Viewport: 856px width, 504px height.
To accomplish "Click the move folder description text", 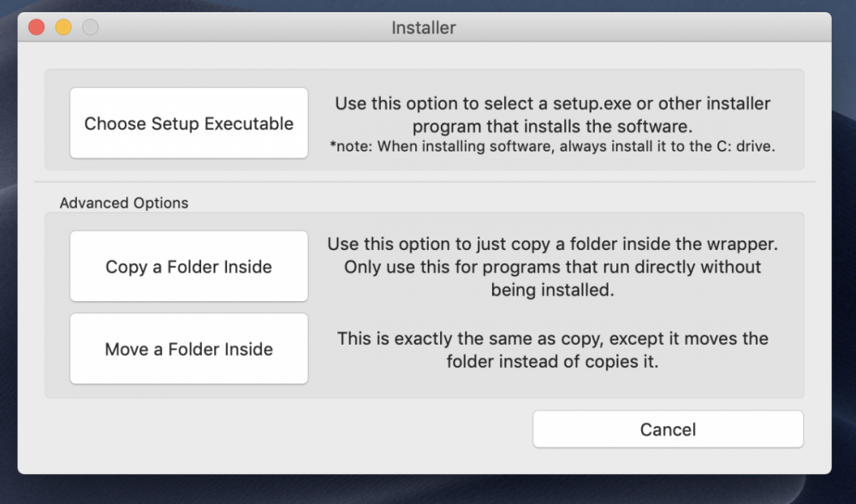I will click(x=552, y=349).
